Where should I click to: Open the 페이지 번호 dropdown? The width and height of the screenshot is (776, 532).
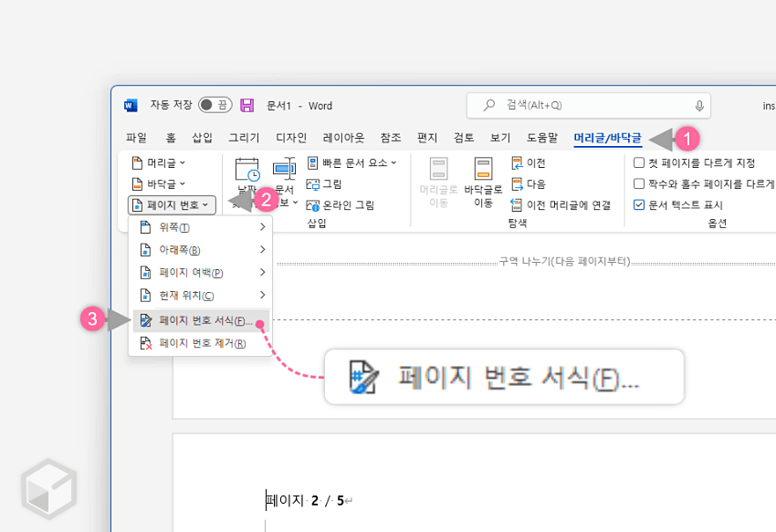tap(171, 204)
